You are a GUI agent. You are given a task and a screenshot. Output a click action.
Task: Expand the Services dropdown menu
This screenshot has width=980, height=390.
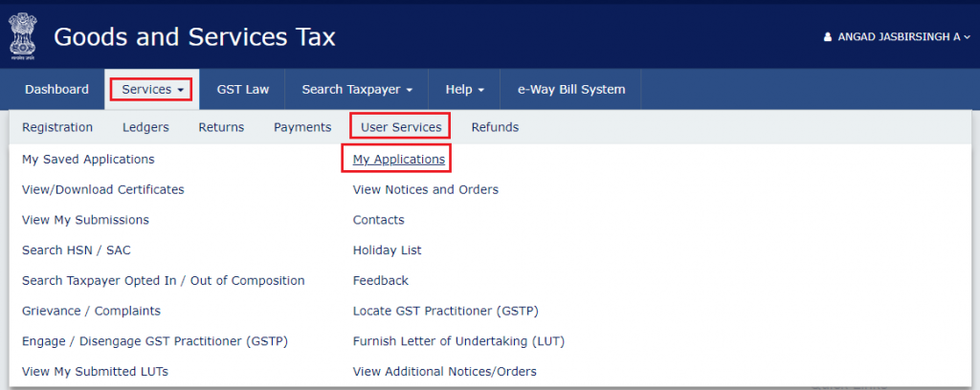(x=152, y=89)
